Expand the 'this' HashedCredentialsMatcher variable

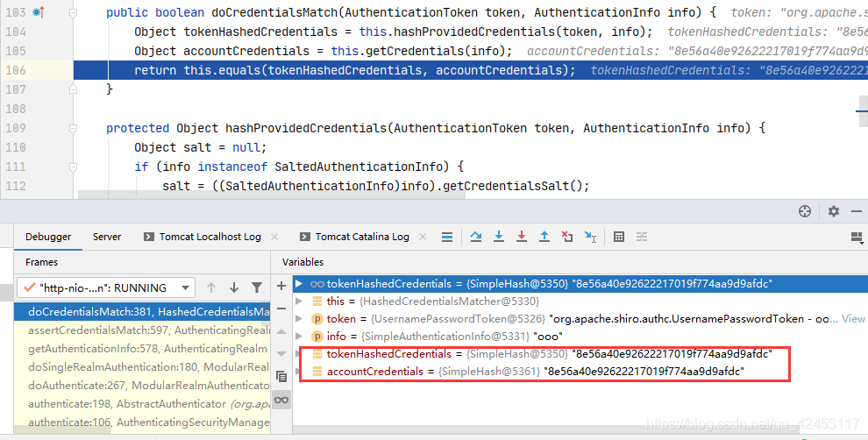point(299,302)
